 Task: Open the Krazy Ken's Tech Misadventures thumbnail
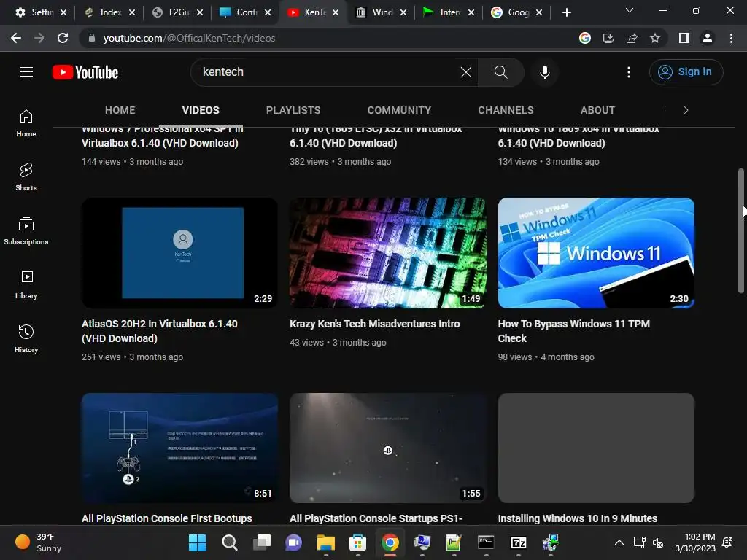388,253
